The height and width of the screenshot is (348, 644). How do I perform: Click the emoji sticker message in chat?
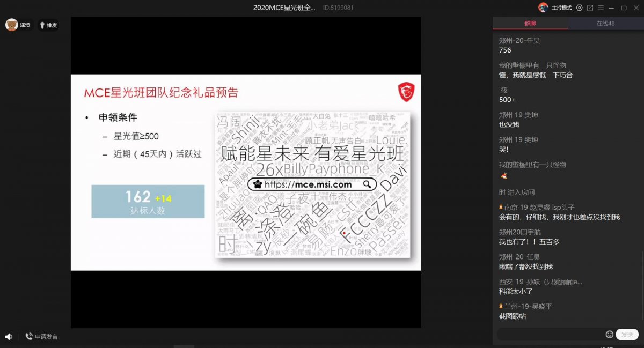click(x=503, y=176)
